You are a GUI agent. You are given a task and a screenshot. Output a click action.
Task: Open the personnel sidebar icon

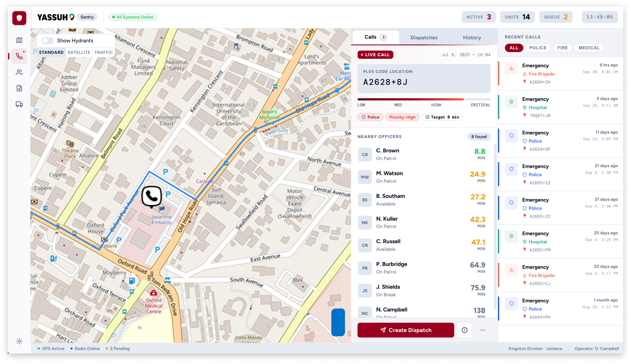[19, 72]
